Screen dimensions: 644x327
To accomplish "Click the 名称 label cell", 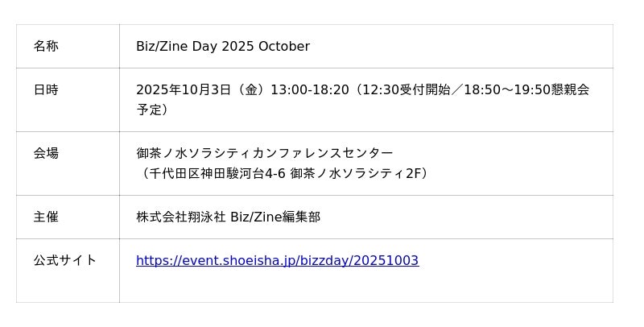I will [x=46, y=46].
